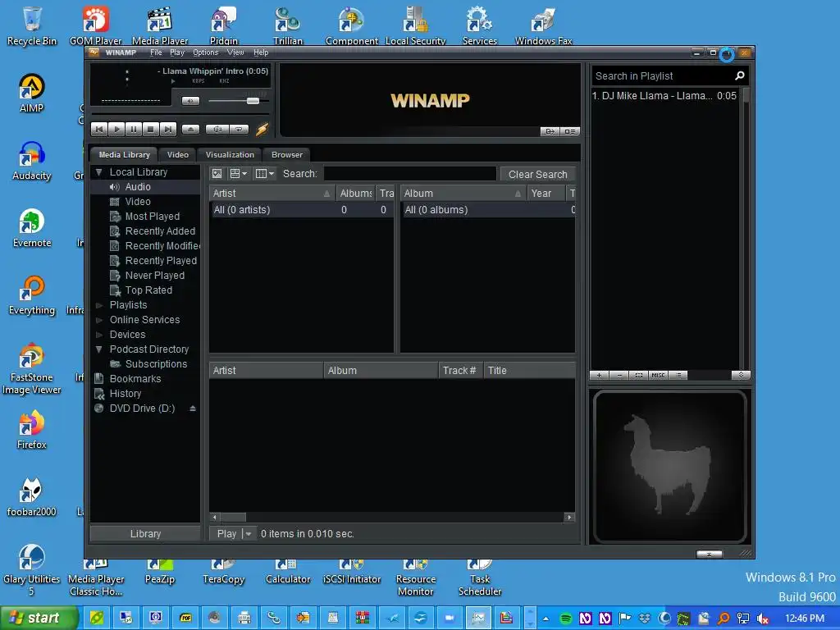The height and width of the screenshot is (630, 840).
Task: Click the Windows start button
Action: [x=39, y=618]
